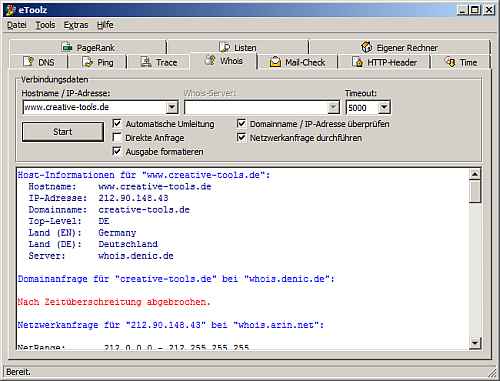Switch to the PageRank tab

pos(88,48)
